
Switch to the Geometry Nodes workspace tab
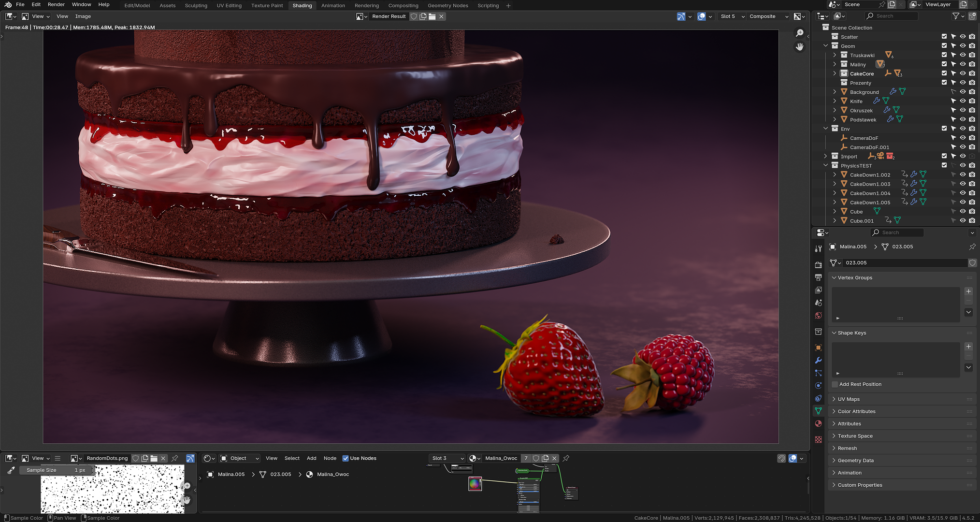pos(447,6)
